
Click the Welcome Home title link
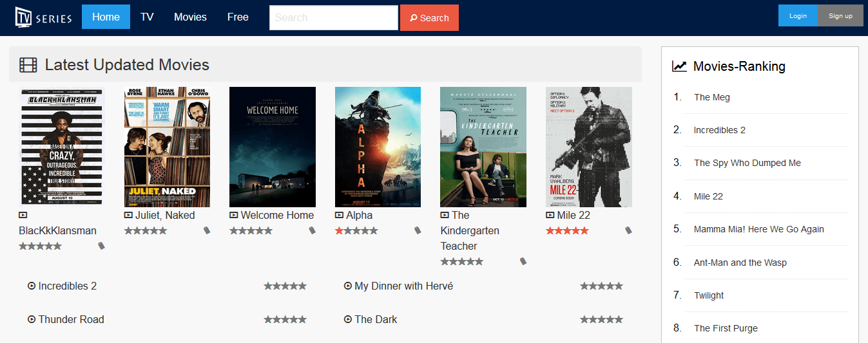(277, 215)
